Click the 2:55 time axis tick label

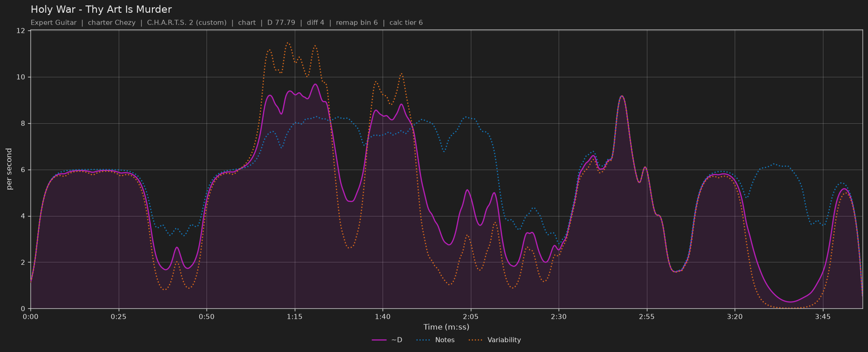[647, 317]
